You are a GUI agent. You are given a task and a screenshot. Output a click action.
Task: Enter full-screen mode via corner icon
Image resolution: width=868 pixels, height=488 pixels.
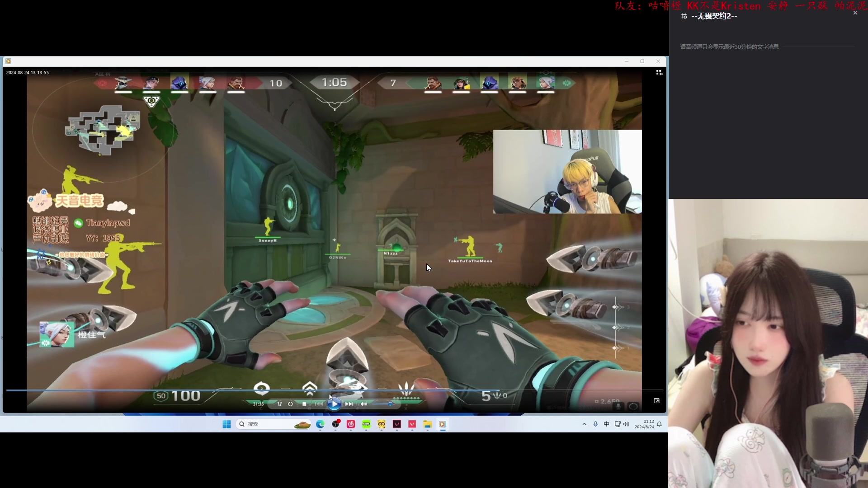pos(656,401)
